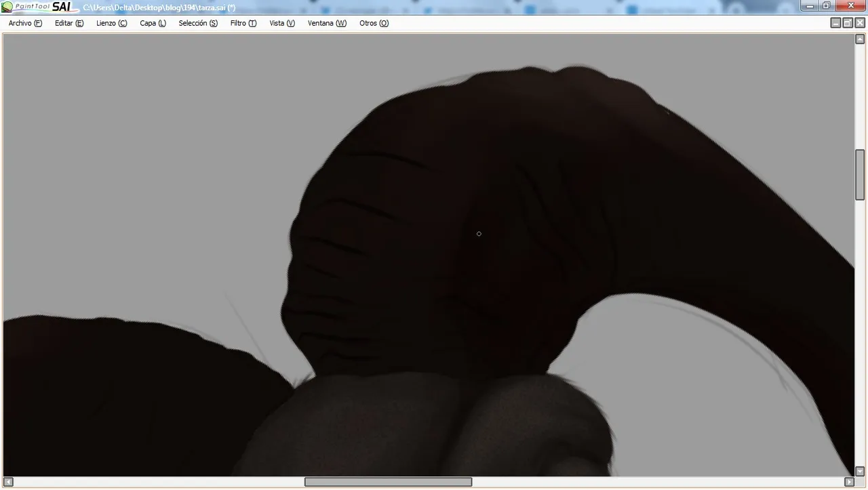The width and height of the screenshot is (868, 490).
Task: Close the tarza.sai document view
Action: coord(860,23)
